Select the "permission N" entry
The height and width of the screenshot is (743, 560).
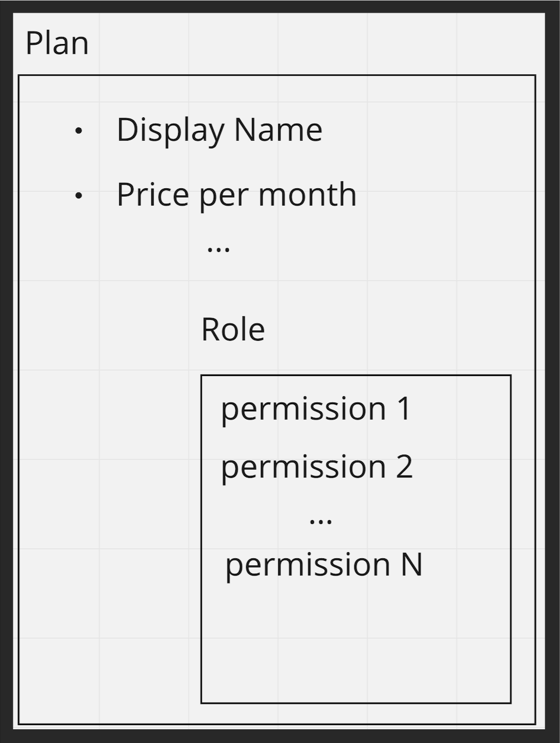(323, 564)
